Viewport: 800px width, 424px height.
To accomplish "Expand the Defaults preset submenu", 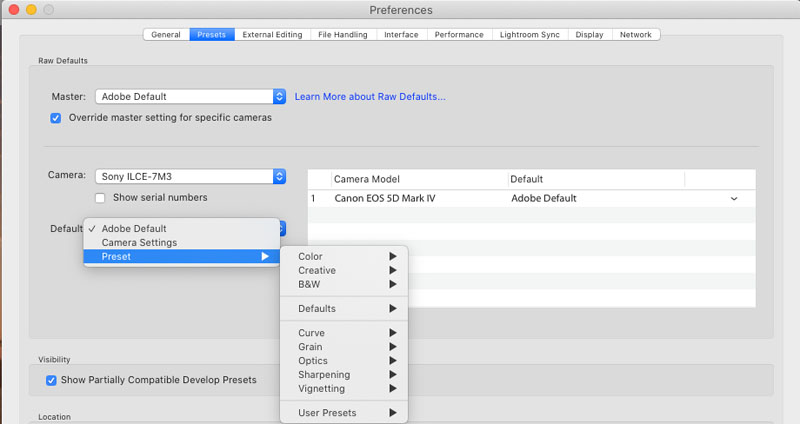I will pos(344,309).
